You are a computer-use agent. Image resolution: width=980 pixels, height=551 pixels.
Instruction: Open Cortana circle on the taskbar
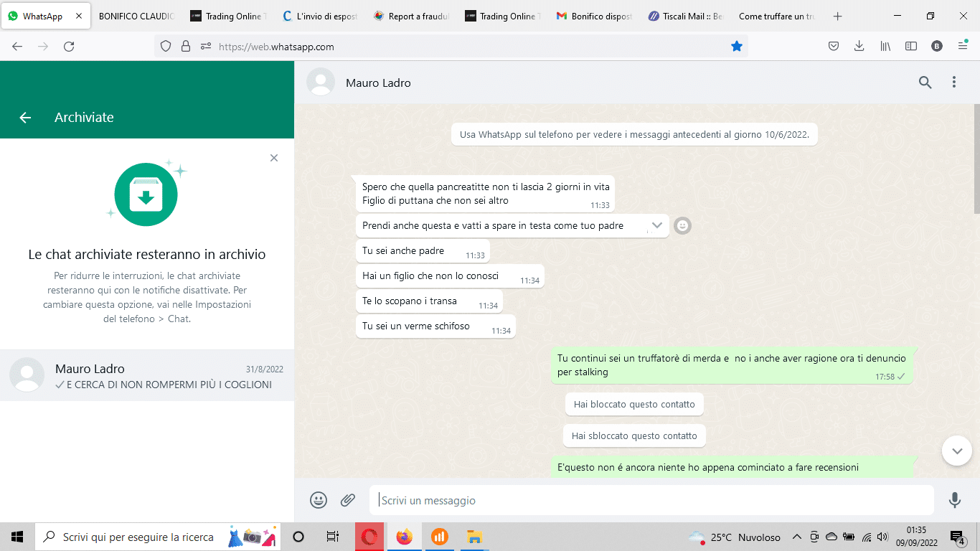(299, 537)
